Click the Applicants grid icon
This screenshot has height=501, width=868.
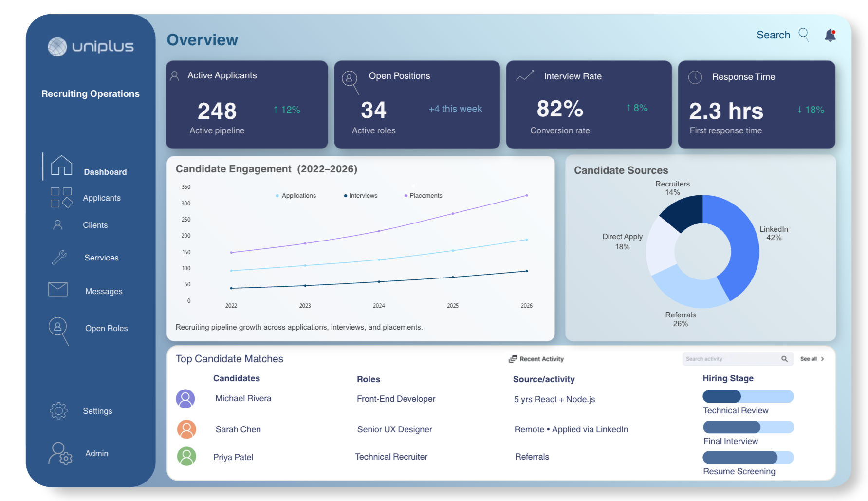point(61,198)
